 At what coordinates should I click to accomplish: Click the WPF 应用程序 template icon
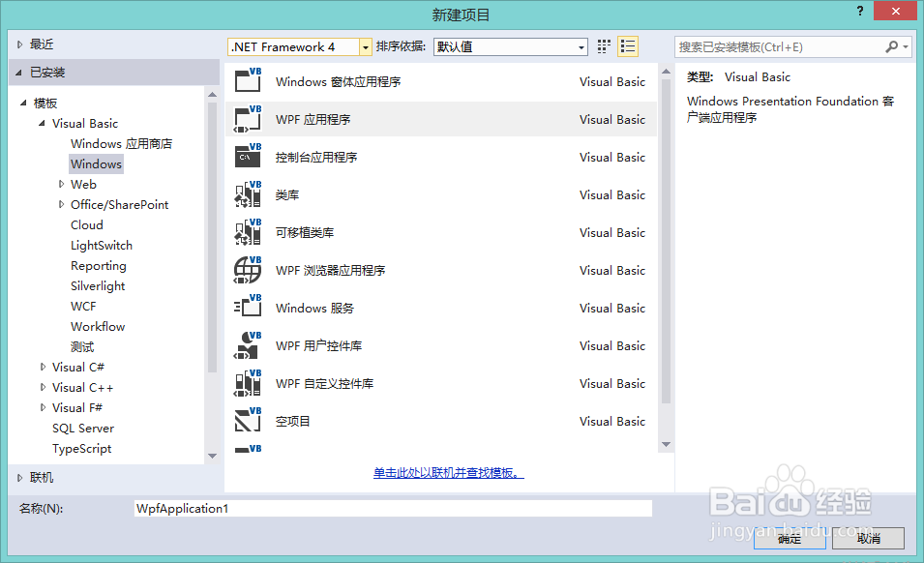click(x=248, y=118)
